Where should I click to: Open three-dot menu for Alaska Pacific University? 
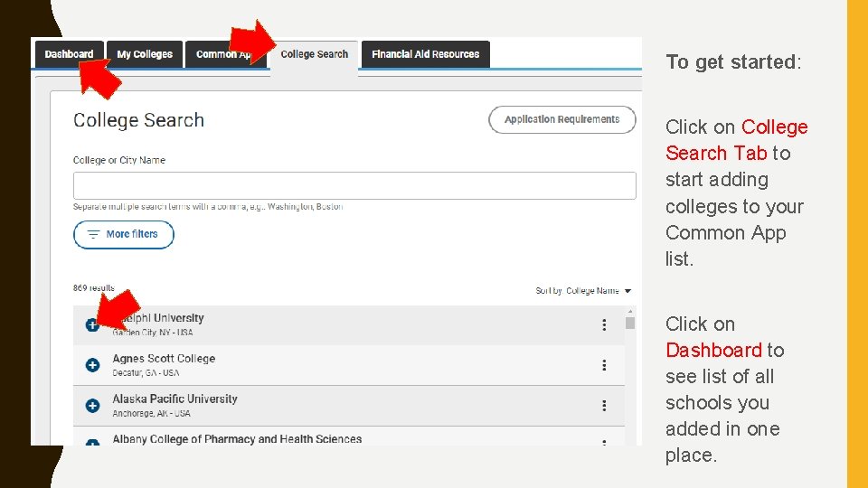click(x=604, y=406)
